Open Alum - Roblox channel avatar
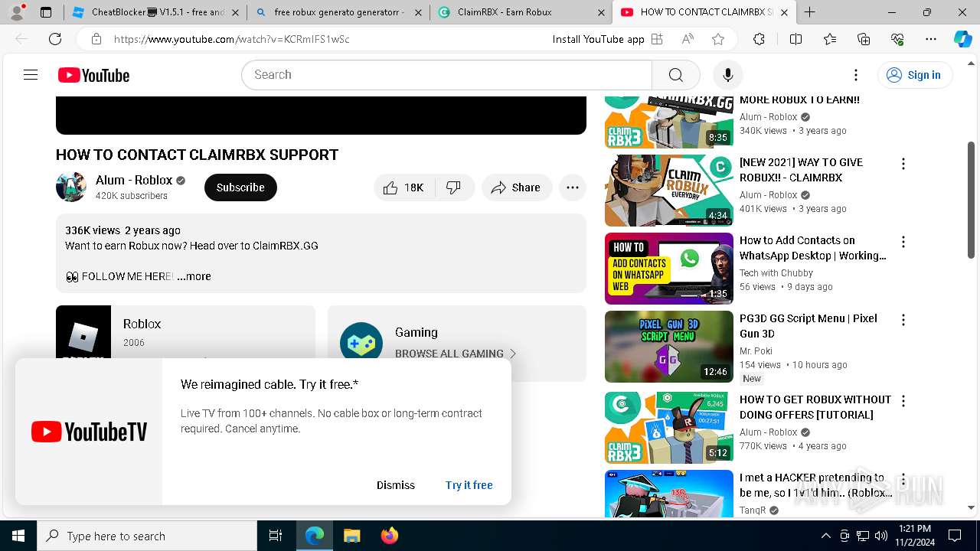The image size is (980, 551). pos(71,187)
